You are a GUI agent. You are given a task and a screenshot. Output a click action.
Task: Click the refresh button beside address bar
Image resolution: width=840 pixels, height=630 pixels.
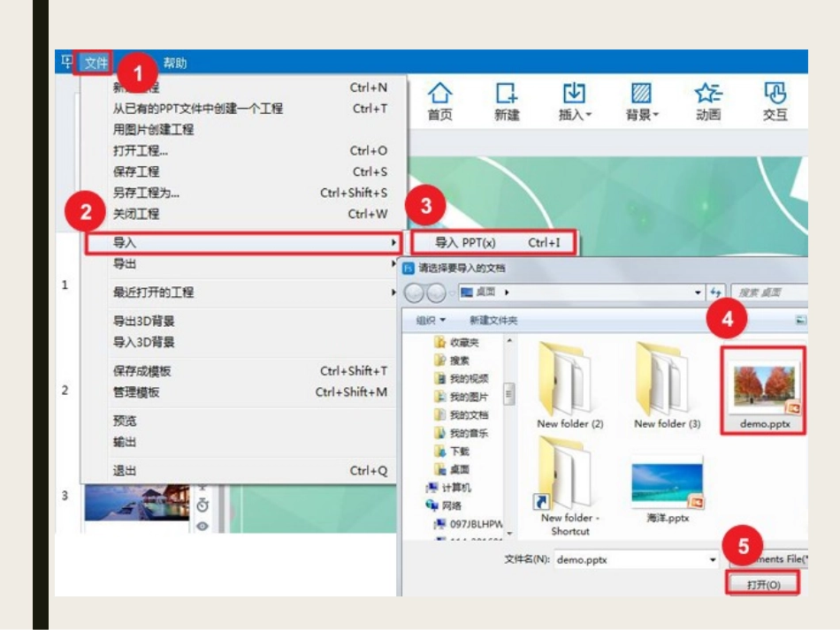pos(715,292)
